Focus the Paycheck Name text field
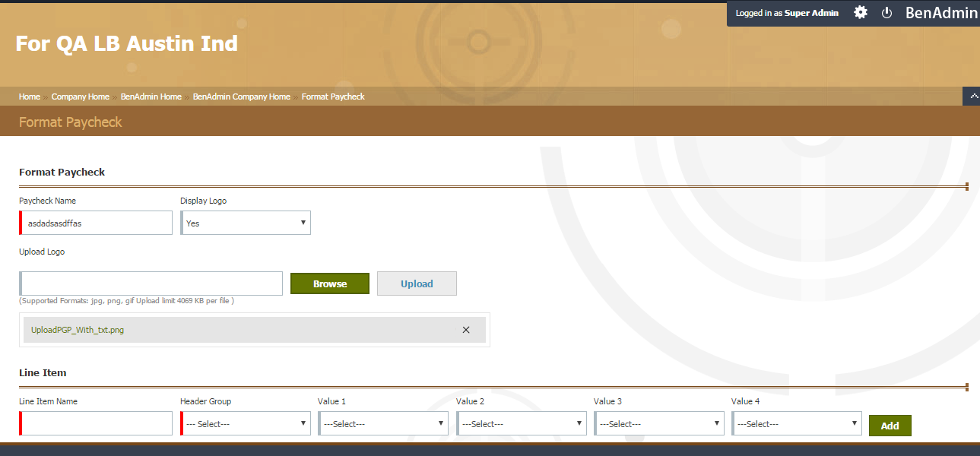Image resolution: width=980 pixels, height=456 pixels. (97, 223)
